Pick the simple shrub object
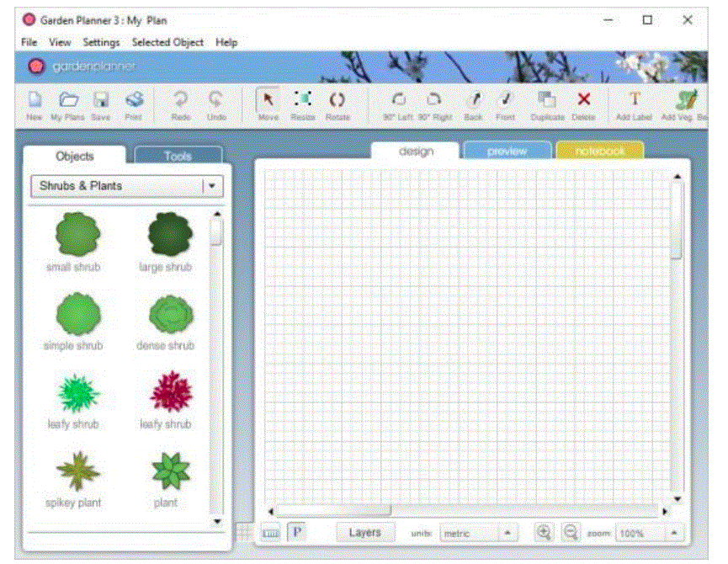The width and height of the screenshot is (728, 564). point(78,314)
